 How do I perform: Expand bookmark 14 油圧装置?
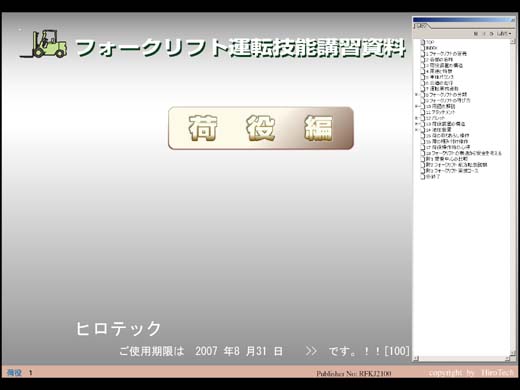(416, 130)
